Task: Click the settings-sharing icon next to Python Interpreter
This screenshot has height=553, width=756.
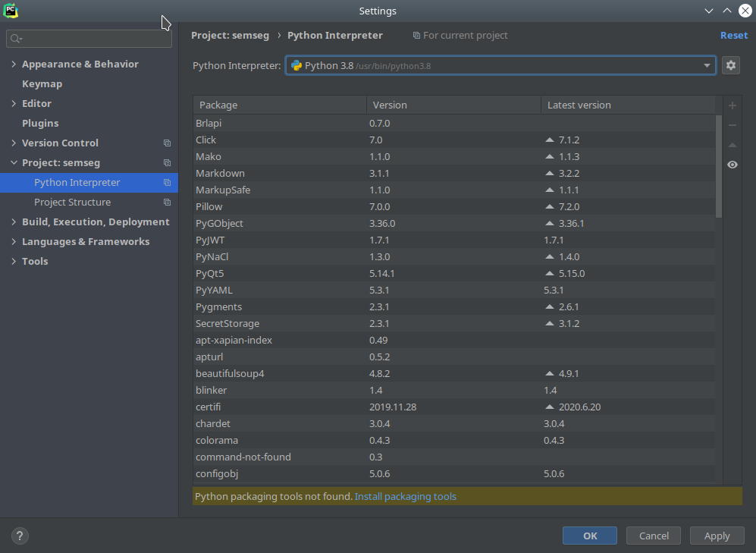Action: pos(167,182)
